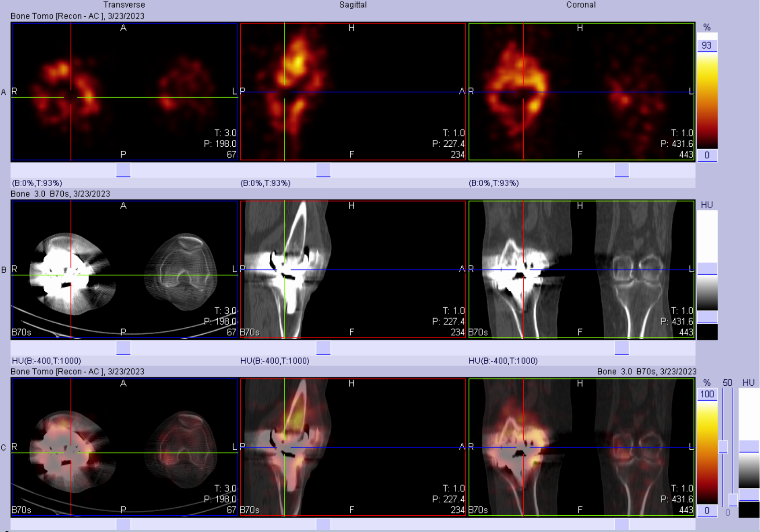Select the sagittal CT image pane

click(353, 269)
